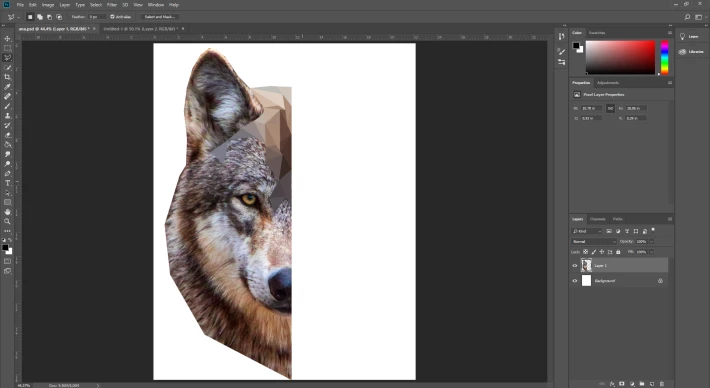Select the Rectangular Marquee tool
The width and height of the screenshot is (710, 388).
coord(7,48)
